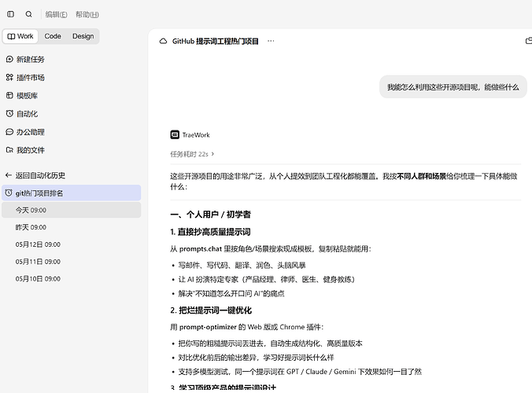Select the 05月11日 09:00 run
The image size is (532, 393).
tap(72, 262)
